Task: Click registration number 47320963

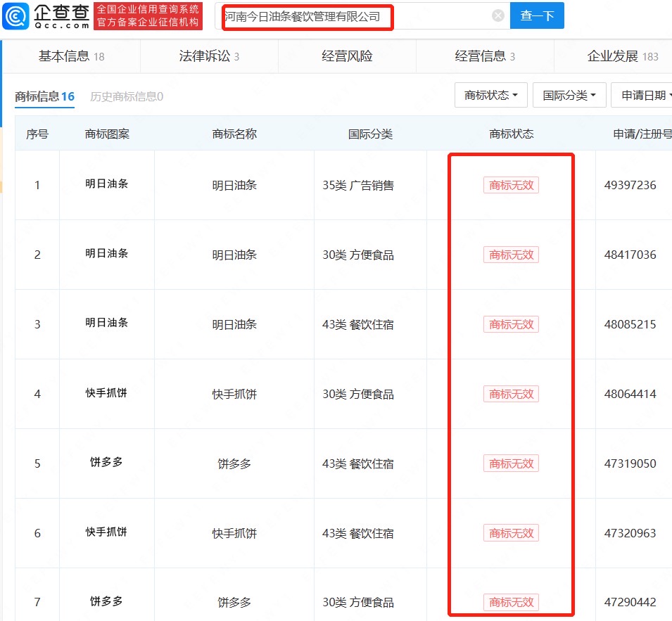Action: pyautogui.click(x=630, y=533)
